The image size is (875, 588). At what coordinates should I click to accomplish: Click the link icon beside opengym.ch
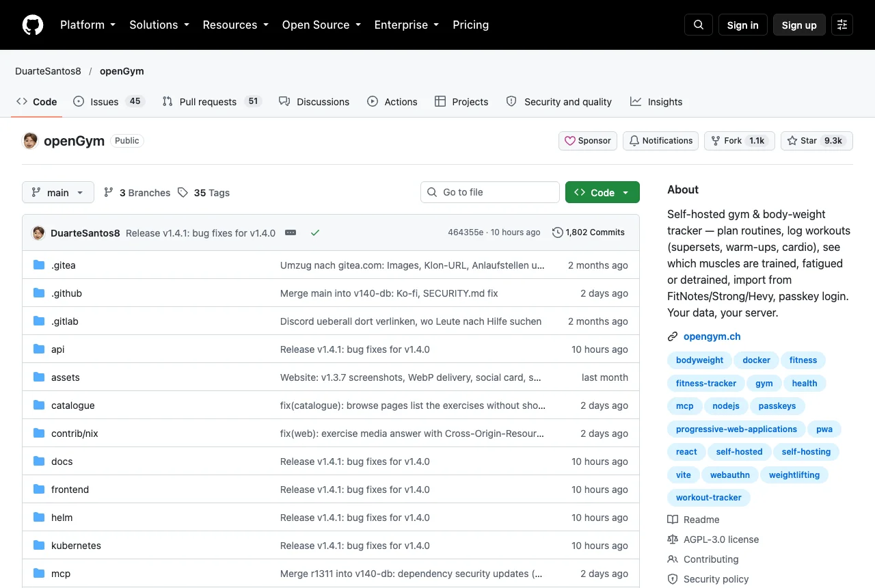[673, 336]
